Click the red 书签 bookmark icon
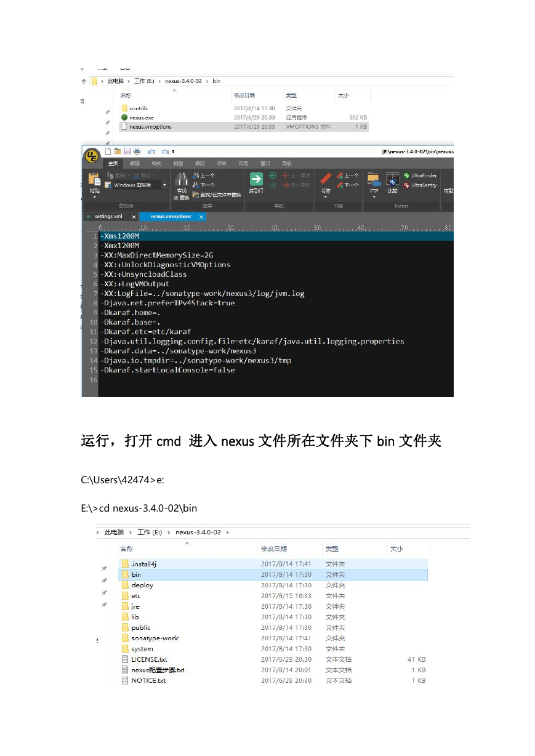The image size is (535, 756). coord(326,179)
